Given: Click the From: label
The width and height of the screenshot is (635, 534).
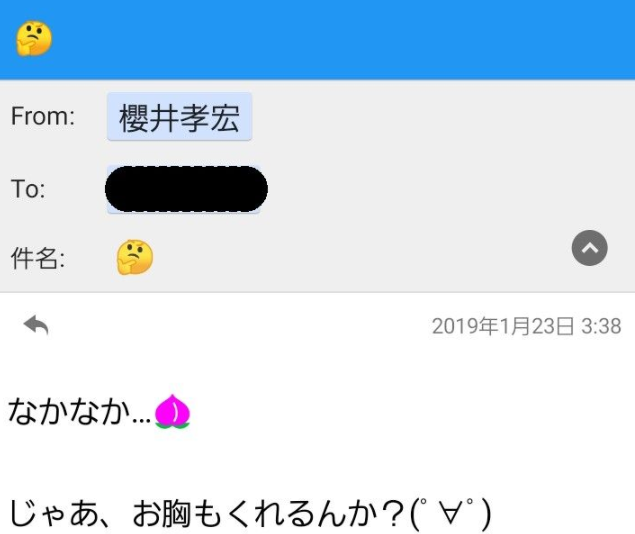Looking at the screenshot, I should (43, 116).
